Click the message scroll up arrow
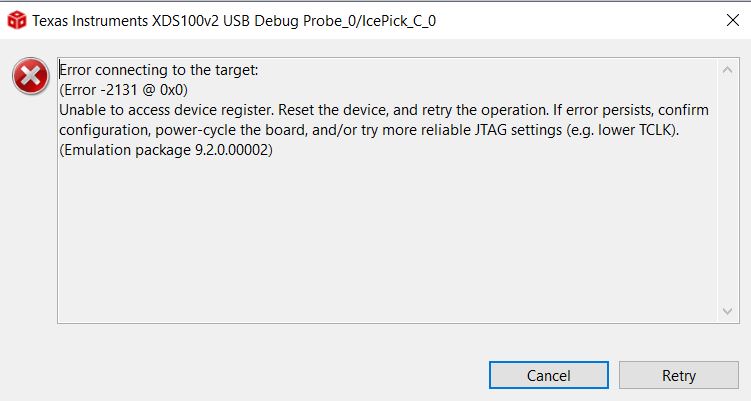 (727, 70)
